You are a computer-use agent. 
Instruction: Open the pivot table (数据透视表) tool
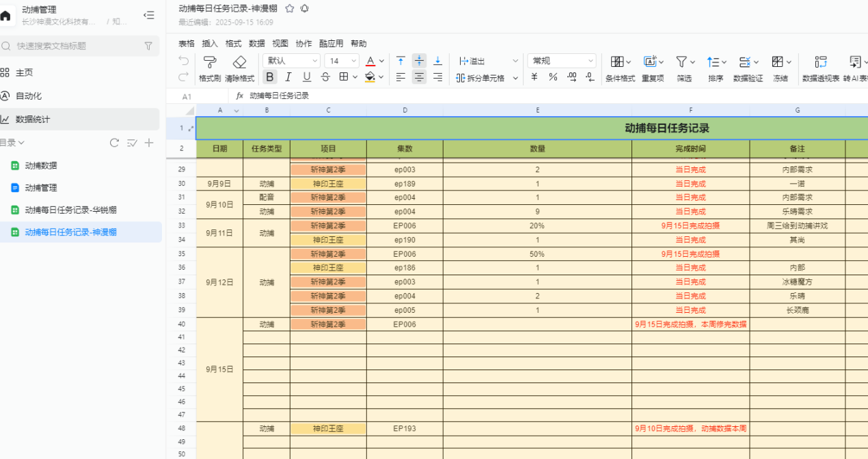(820, 62)
